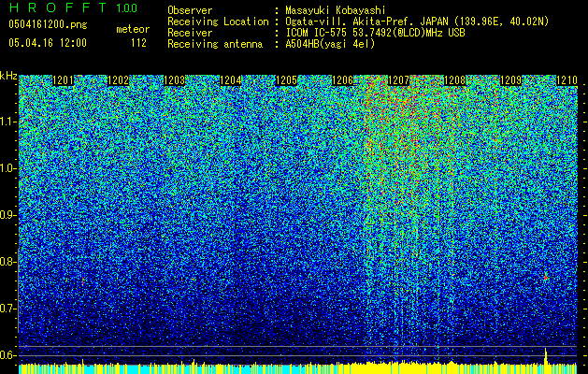Click the 0.7 frequency axis label
Image resolution: width=588 pixels, height=374 pixels.
(7, 309)
